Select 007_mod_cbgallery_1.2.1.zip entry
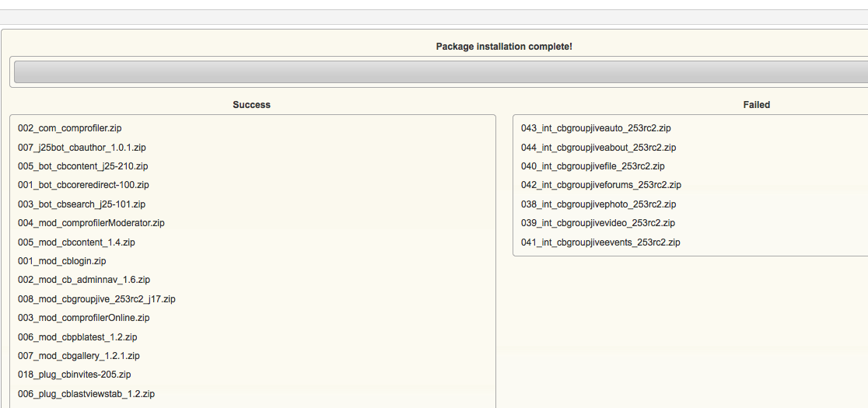The height and width of the screenshot is (408, 868). point(79,356)
